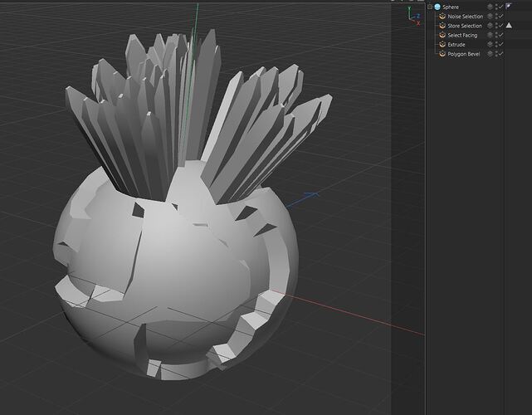Screen dimensions: 532x415
Task: Click the Store Selection modifier icon
Action: (x=442, y=26)
